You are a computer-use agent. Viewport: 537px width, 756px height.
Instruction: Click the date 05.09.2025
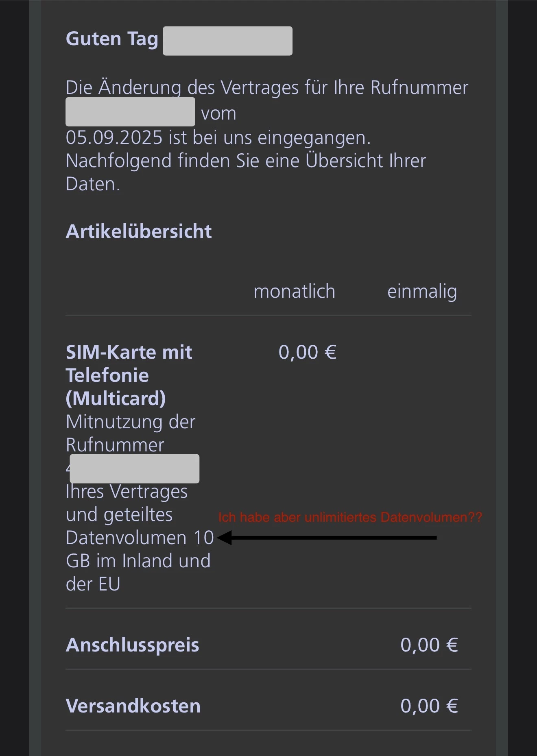[x=114, y=137]
